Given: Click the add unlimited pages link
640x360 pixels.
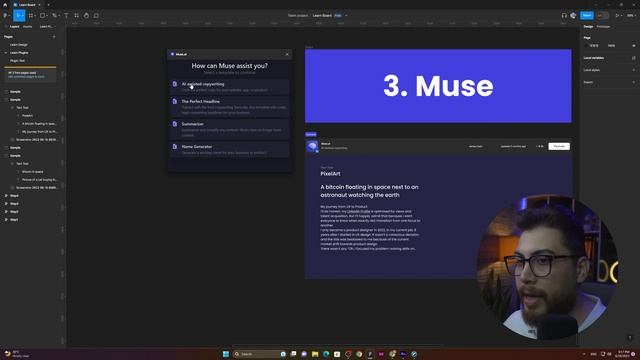Looking at the screenshot, I should tap(26, 77).
